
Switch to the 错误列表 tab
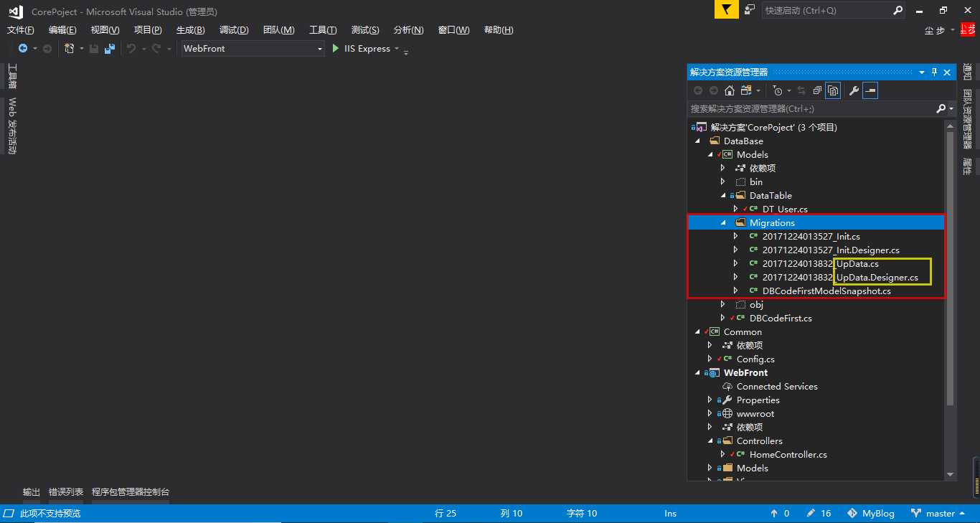[x=66, y=493]
